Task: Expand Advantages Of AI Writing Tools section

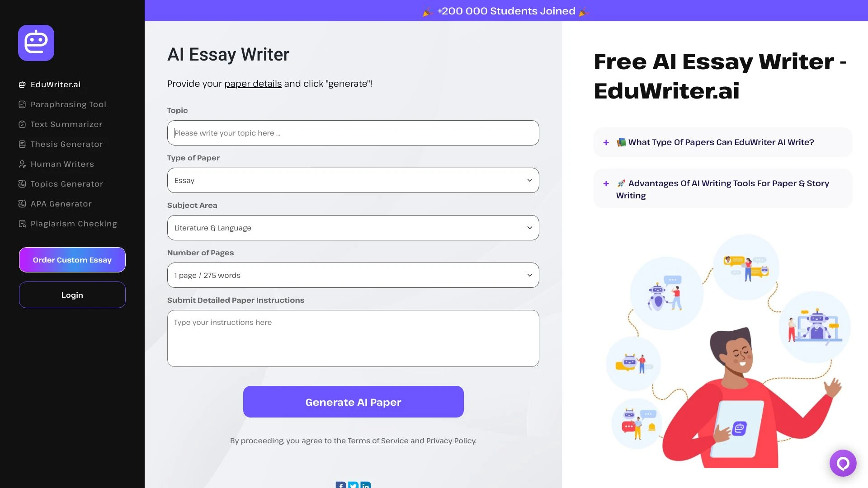Action: (x=607, y=183)
